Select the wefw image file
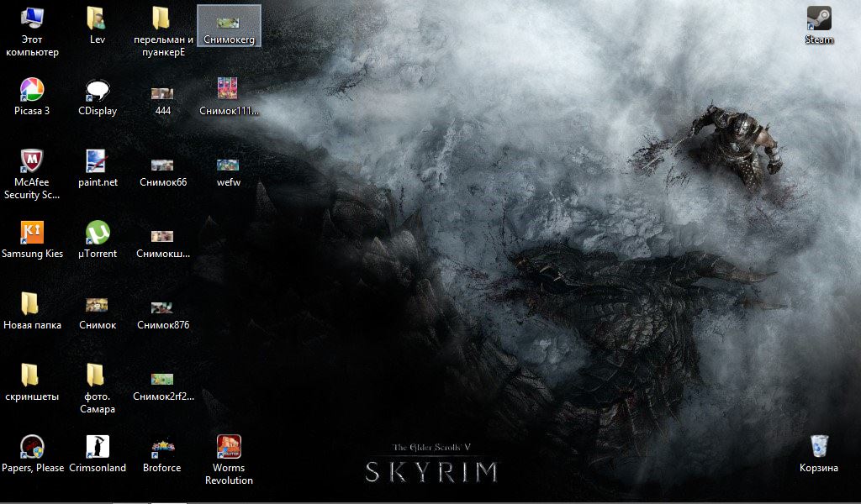Image resolution: width=861 pixels, height=504 pixels. (x=229, y=173)
